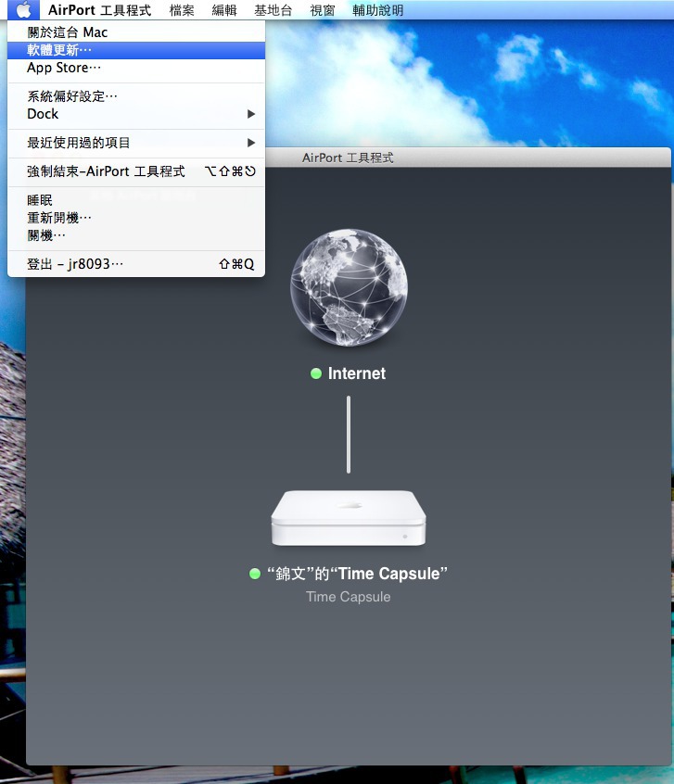This screenshot has width=674, height=784.
Task: Select the Time Capsule base station icon
Action: coord(349,518)
